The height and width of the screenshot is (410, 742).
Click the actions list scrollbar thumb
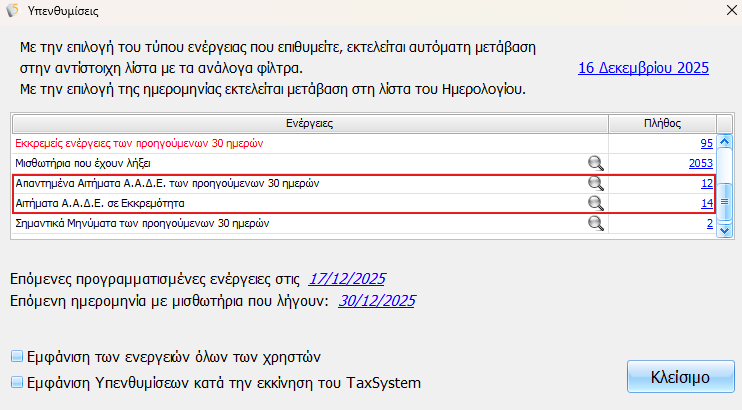726,200
